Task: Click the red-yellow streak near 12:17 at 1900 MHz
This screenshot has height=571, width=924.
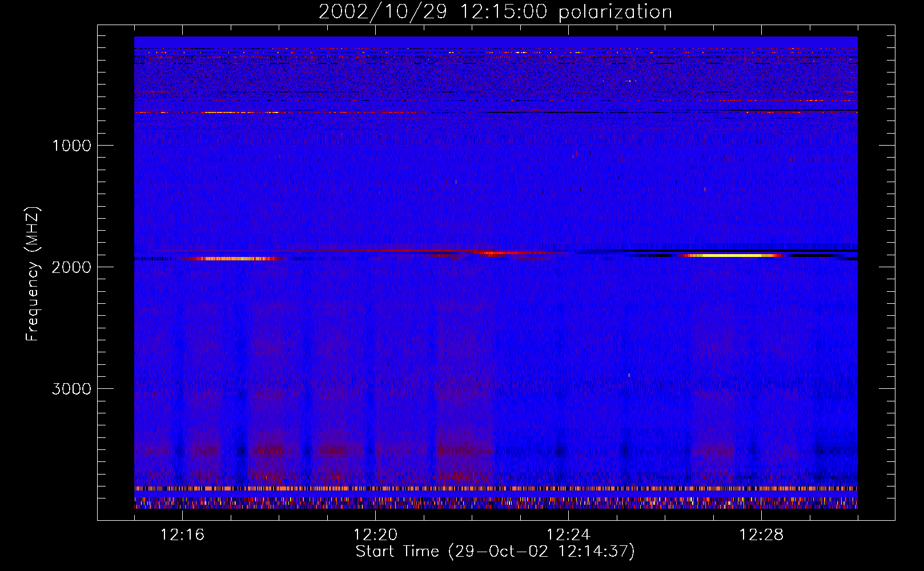Action: coord(234,258)
